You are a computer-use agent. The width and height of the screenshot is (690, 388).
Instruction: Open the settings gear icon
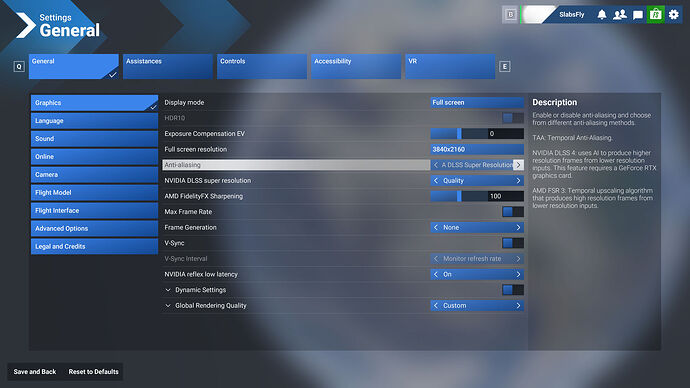pos(674,15)
